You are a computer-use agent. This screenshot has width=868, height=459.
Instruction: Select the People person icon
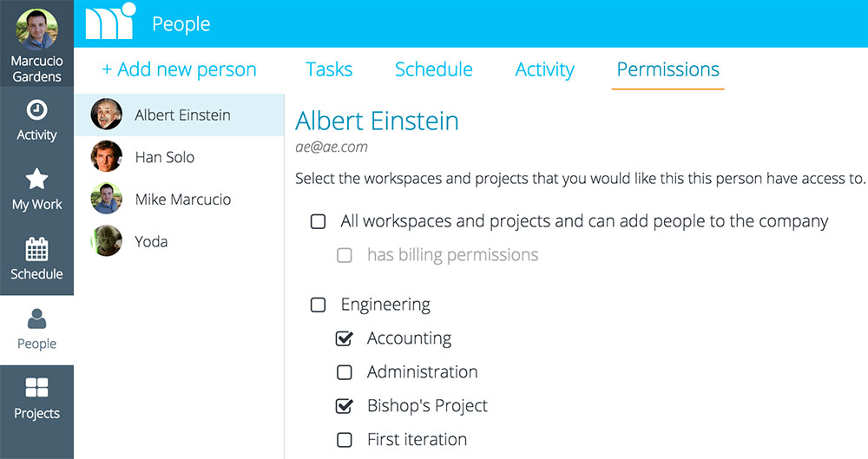coord(36,318)
